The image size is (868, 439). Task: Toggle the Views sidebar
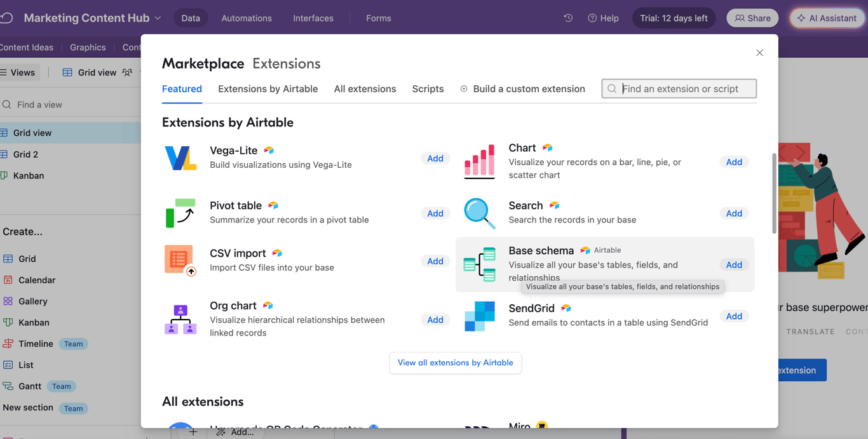(20, 72)
